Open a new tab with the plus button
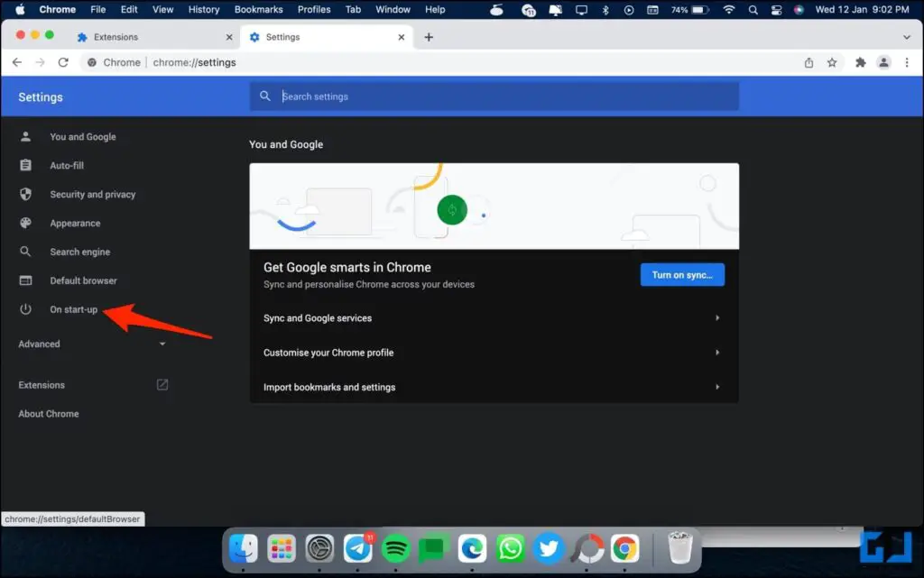The height and width of the screenshot is (578, 924). pos(429,37)
